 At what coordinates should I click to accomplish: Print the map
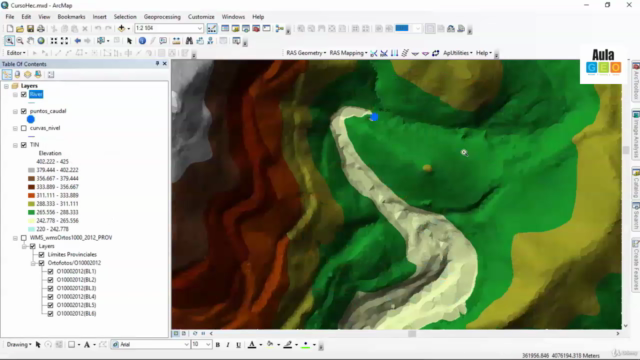(x=41, y=29)
